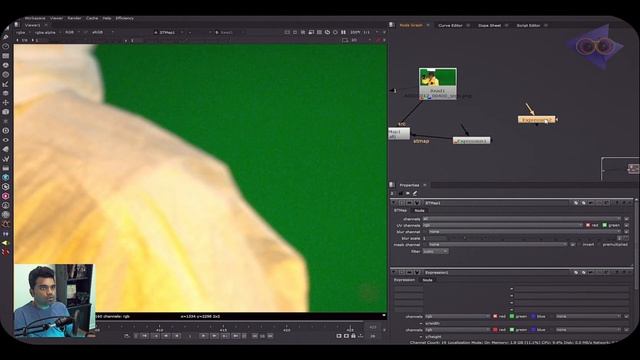This screenshot has height=360, width=640.
Task: Open the Workspace menu
Action: (35, 18)
